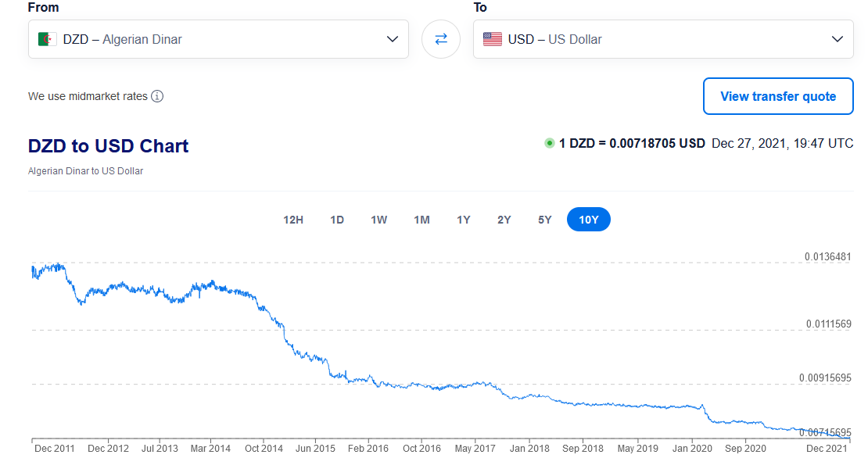
Task: Open the DZD – Algerian Dinar selector
Action: click(x=211, y=39)
